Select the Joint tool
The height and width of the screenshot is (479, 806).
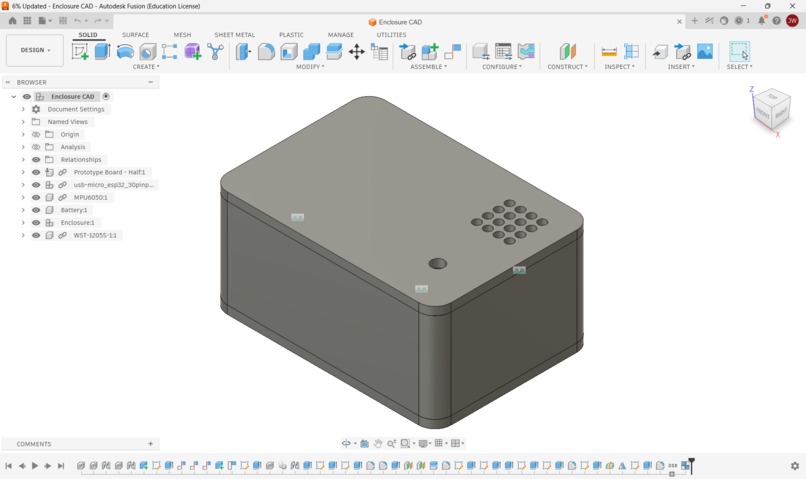tap(452, 52)
